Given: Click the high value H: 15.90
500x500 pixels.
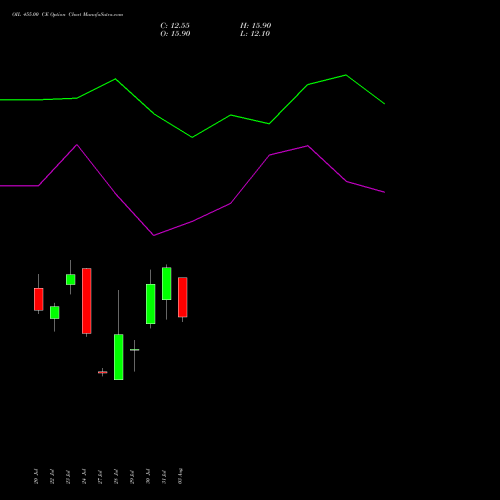Looking at the screenshot, I should tap(255, 26).
